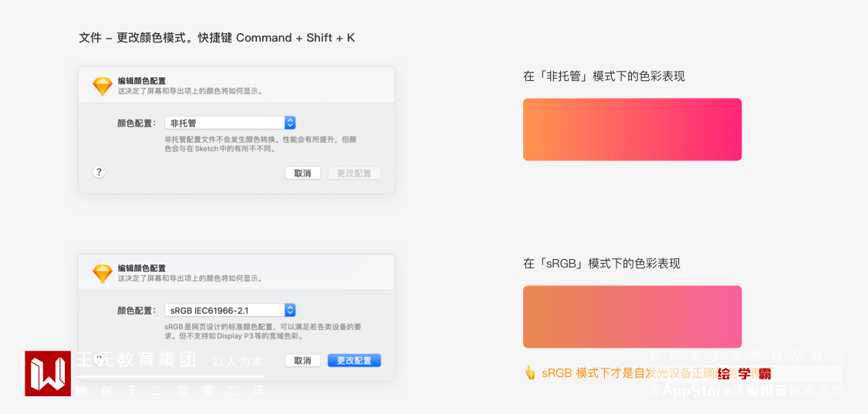Click the 在「非托管」模式下的色彩表现 label
The width and height of the screenshot is (868, 414).
[603, 76]
